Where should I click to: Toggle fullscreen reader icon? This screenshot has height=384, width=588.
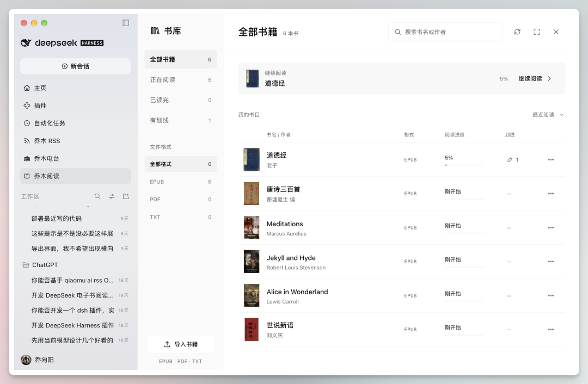point(537,32)
